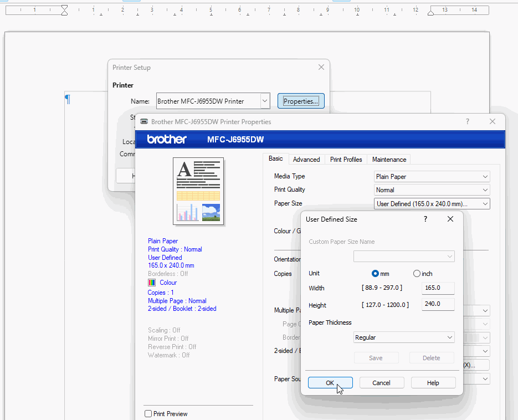Click the page layout preview thumbnail
The height and width of the screenshot is (420, 518).
click(x=198, y=191)
